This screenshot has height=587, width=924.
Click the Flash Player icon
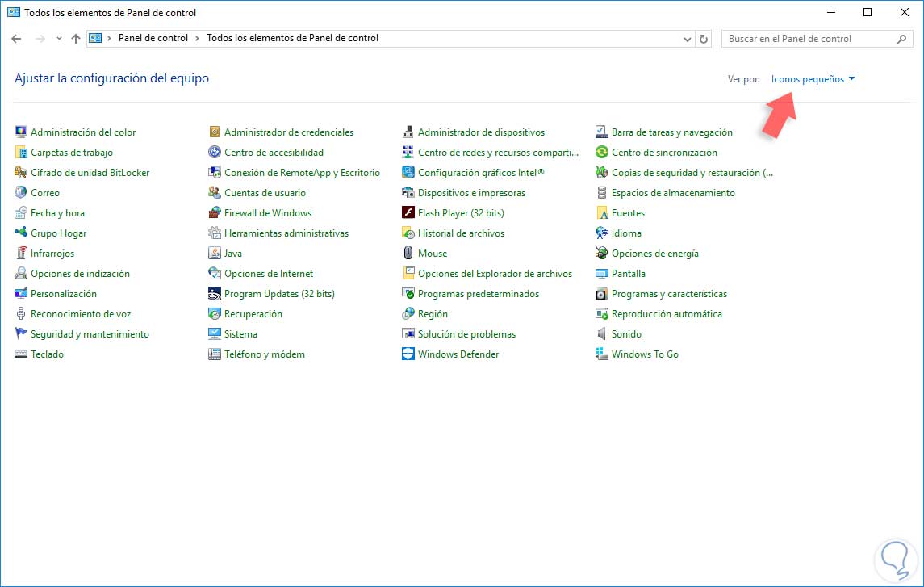(x=408, y=213)
